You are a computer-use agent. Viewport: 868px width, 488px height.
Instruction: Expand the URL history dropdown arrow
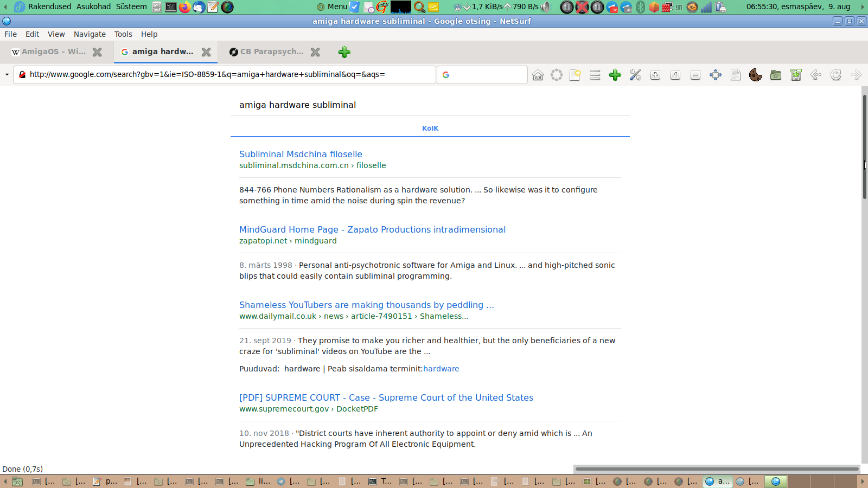[x=7, y=75]
